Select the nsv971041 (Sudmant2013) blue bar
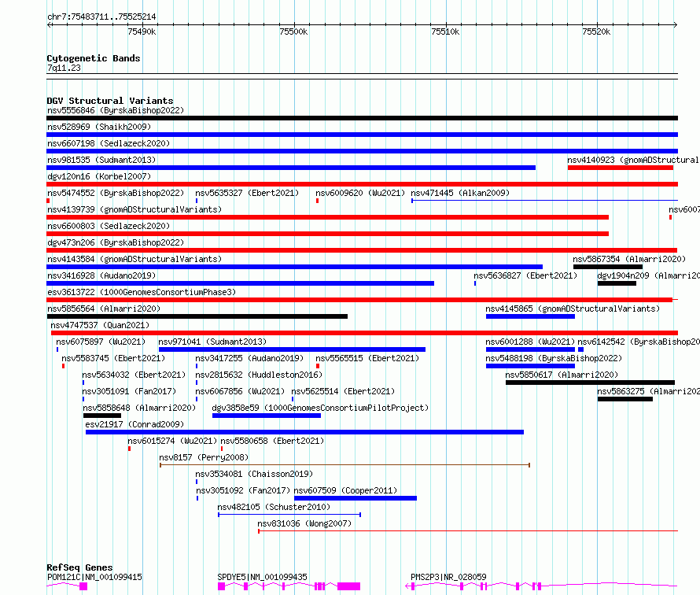The width and height of the screenshot is (700, 595). 292,349
